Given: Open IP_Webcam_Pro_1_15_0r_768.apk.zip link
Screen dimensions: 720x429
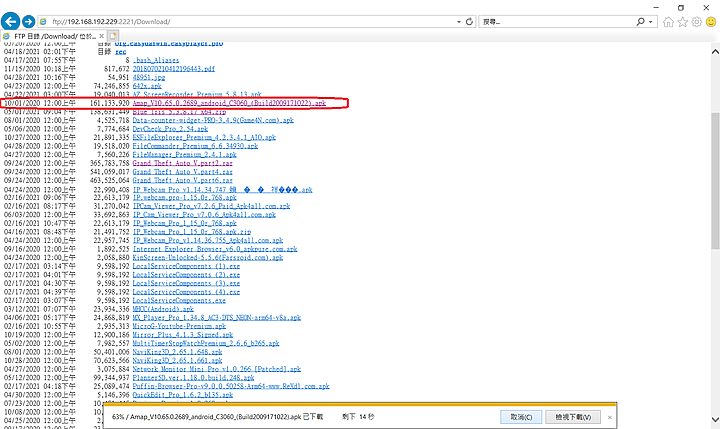Looking at the screenshot, I should point(192,232).
